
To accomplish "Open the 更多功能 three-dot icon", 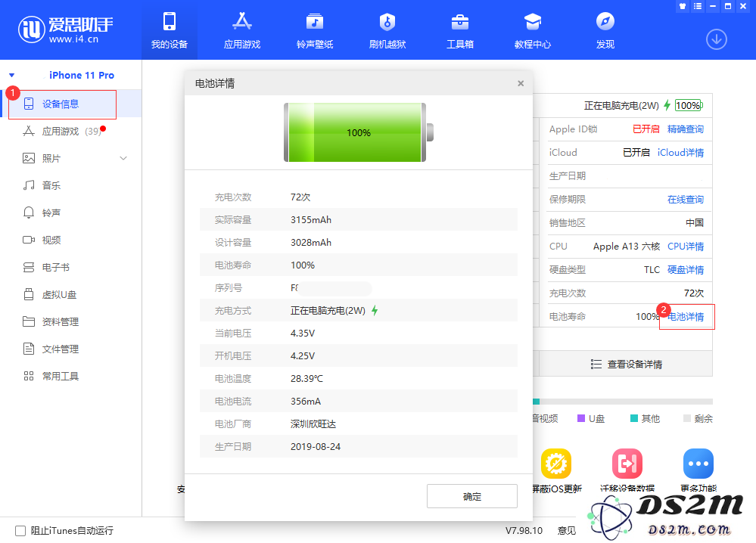I will 698,464.
